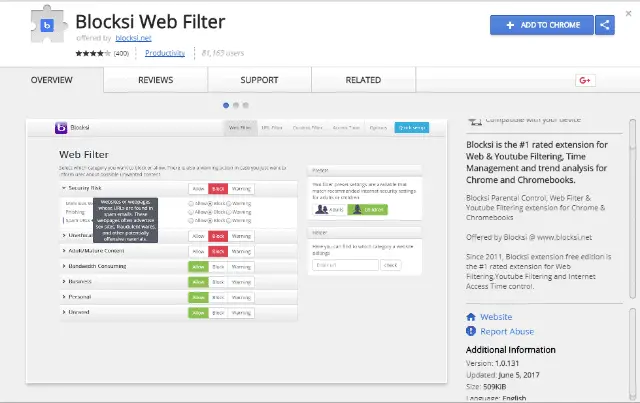Select Allow radio for Spam URLs
Screen dimensions: 640x403
(x=191, y=220)
